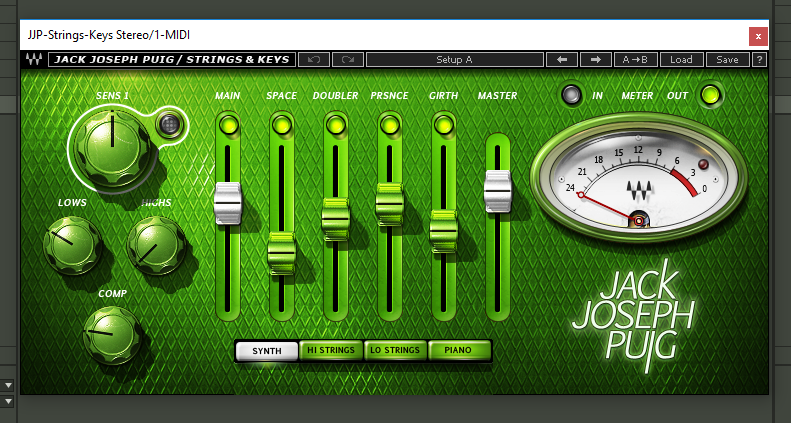
Task: Click the COMP knob
Action: click(x=112, y=335)
